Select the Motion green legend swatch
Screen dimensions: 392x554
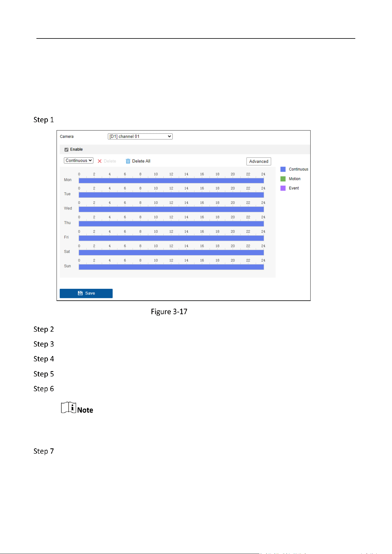pyautogui.click(x=283, y=179)
